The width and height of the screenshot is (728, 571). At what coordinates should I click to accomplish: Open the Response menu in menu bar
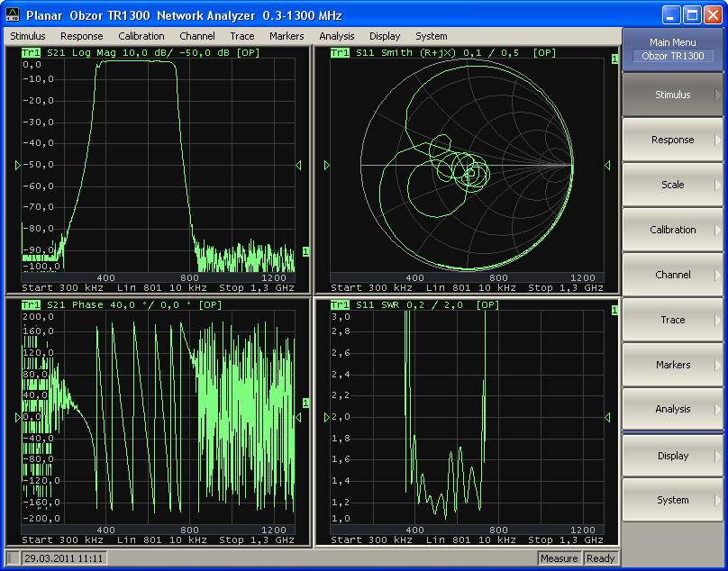(82, 36)
